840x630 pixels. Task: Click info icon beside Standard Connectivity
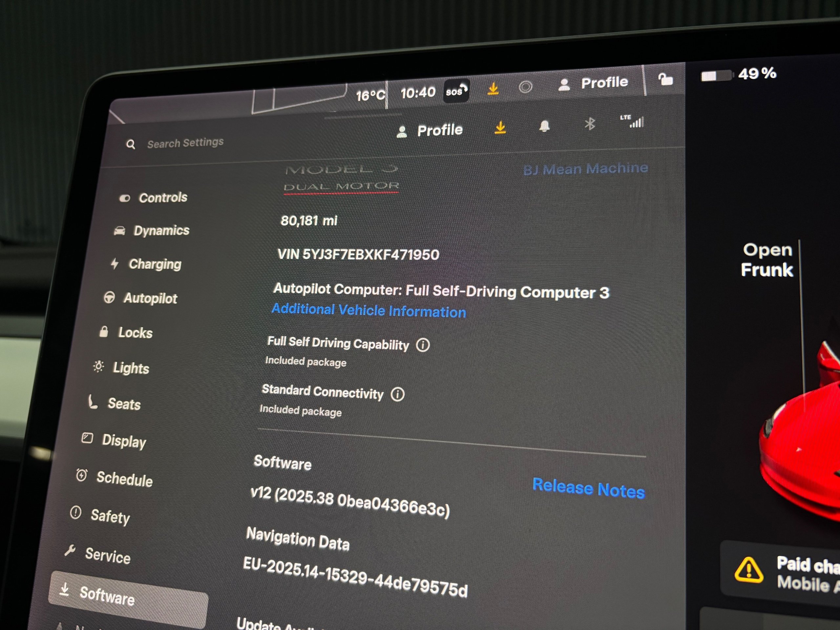[398, 394]
